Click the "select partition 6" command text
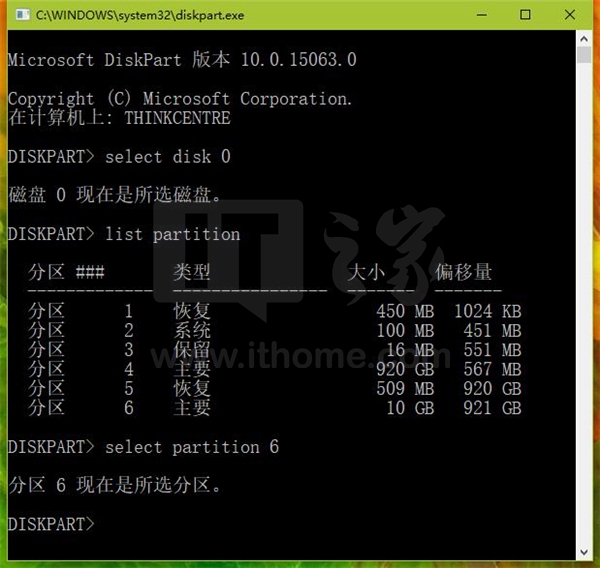Screen dimensions: 600x568 [191, 447]
